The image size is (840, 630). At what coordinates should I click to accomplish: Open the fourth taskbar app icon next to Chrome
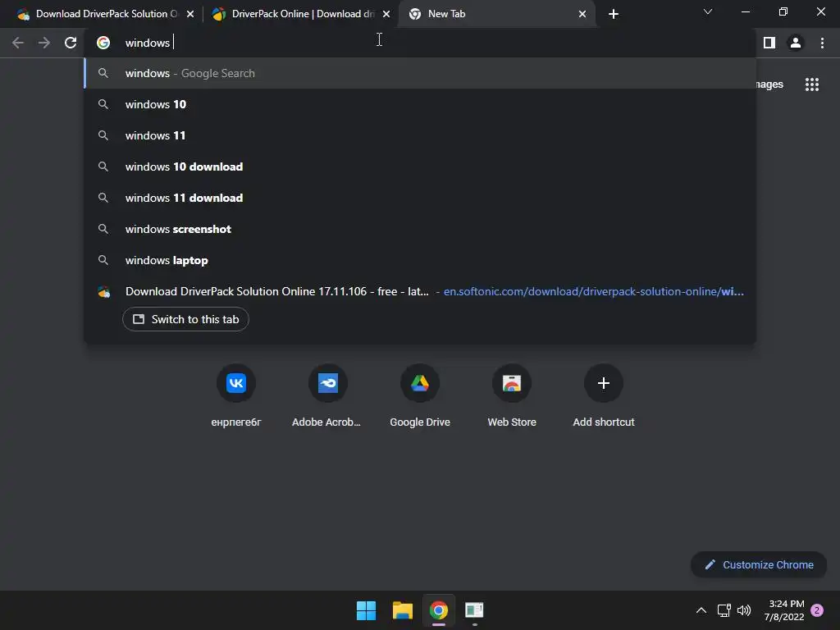coord(474,610)
